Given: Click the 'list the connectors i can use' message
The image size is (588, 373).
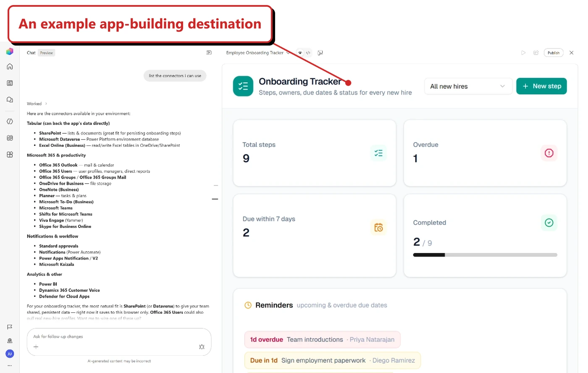Looking at the screenshot, I should (175, 76).
